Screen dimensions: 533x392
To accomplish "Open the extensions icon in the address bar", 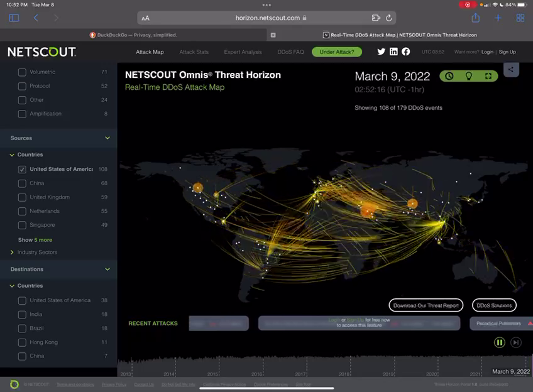I will click(x=376, y=18).
